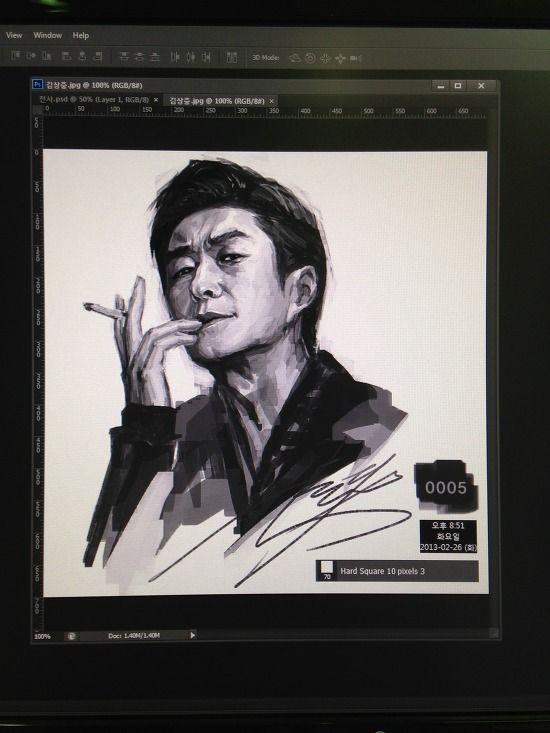Close the 전사.psd tab with its x

coord(156,100)
